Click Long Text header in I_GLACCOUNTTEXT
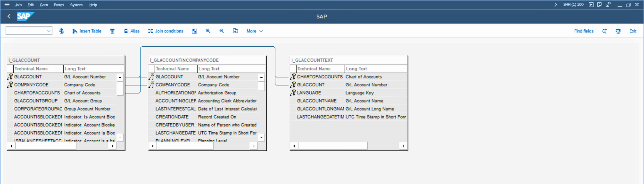 (x=376, y=69)
